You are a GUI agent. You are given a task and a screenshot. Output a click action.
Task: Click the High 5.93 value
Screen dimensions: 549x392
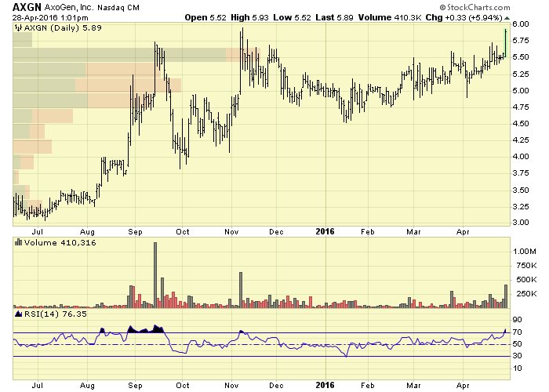point(249,17)
